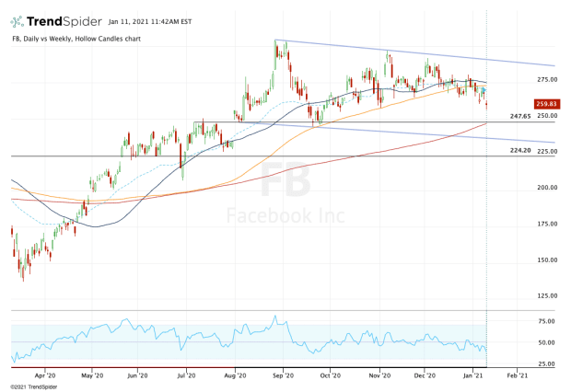The width and height of the screenshot is (571, 392).
Task: Click the 200.00 price axis label
Action: (x=547, y=188)
